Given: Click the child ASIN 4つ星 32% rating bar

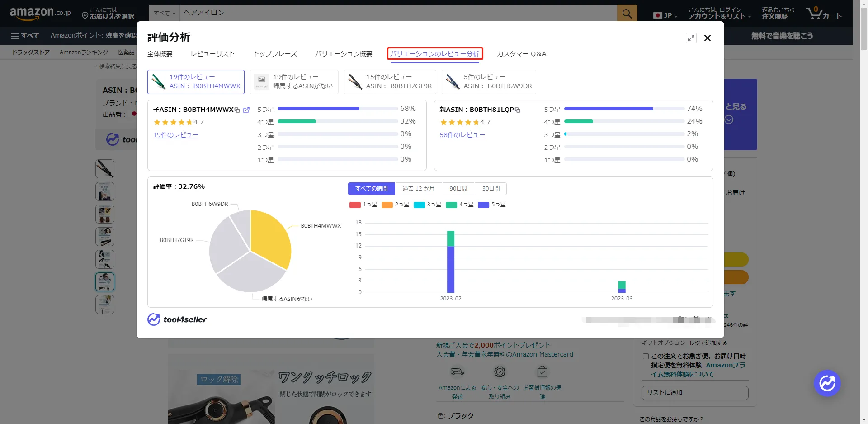Looking at the screenshot, I should coord(338,122).
